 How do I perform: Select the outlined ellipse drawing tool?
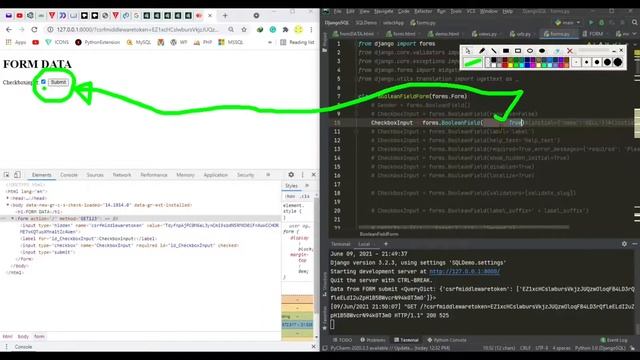[530, 51]
